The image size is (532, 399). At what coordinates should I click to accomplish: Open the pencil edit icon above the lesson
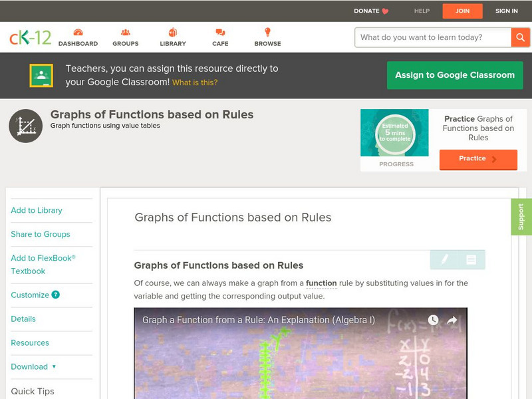point(444,259)
